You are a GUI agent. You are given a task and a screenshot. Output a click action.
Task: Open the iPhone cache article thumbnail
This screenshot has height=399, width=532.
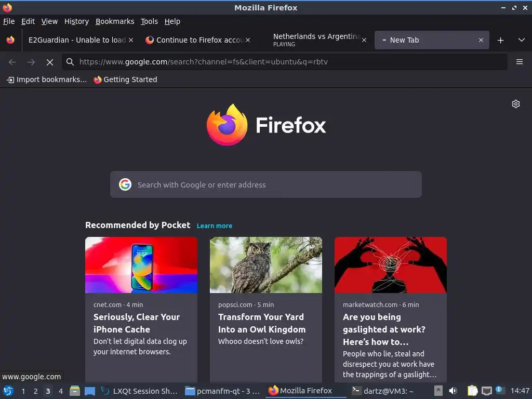click(141, 265)
